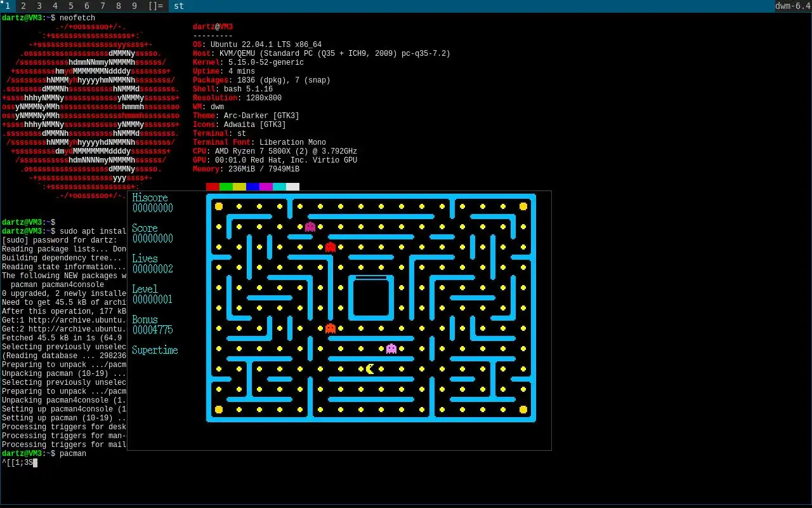Click the green neofetch color block
The width and height of the screenshot is (812, 508).
(x=226, y=187)
